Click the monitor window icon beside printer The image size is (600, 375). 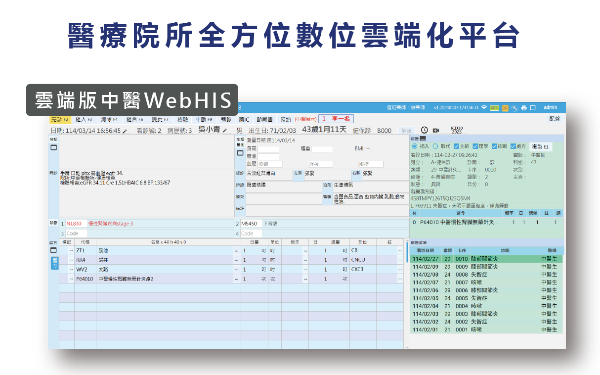point(533,108)
